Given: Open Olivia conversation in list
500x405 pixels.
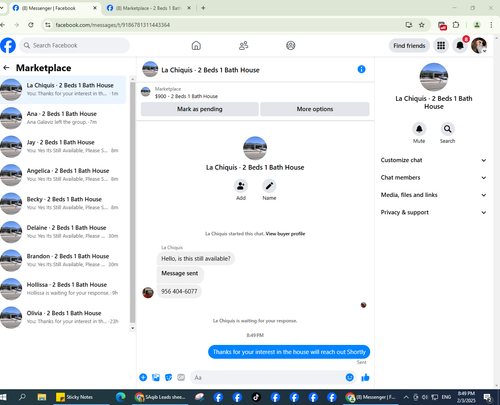Looking at the screenshot, I should pyautogui.click(x=63, y=317).
